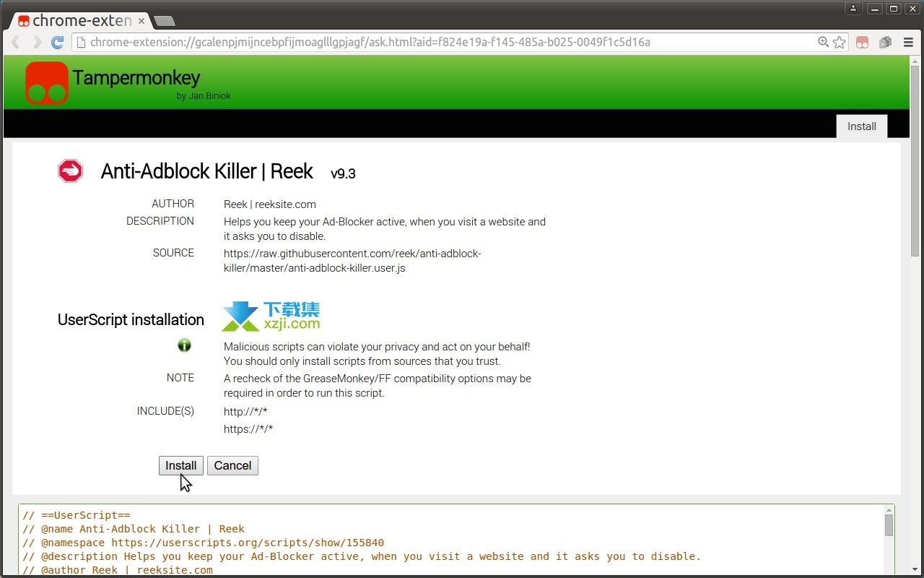Screen dimensions: 924x578
Task: Click the 'by Jan Biniok' text
Action: click(204, 95)
